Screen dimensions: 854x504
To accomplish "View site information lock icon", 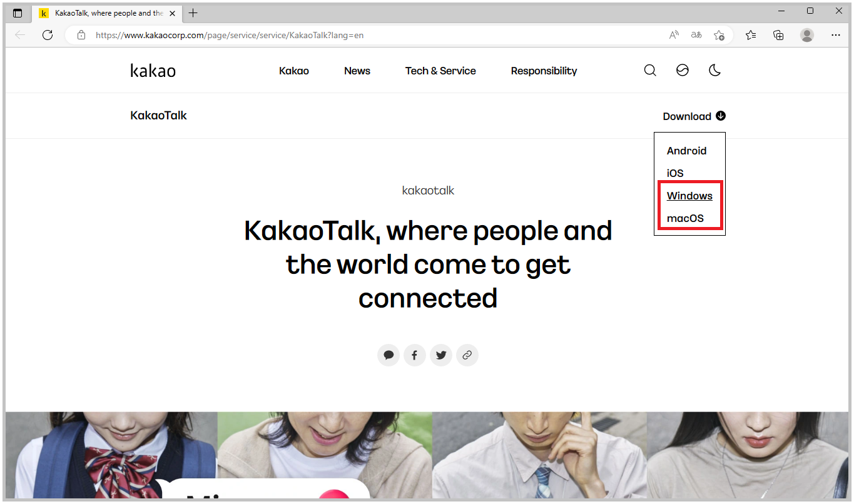I will pos(81,35).
